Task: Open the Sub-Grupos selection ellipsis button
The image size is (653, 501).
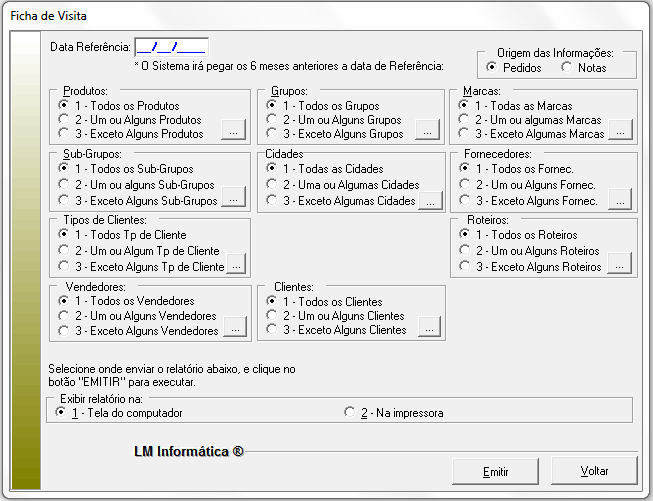Action: click(232, 199)
